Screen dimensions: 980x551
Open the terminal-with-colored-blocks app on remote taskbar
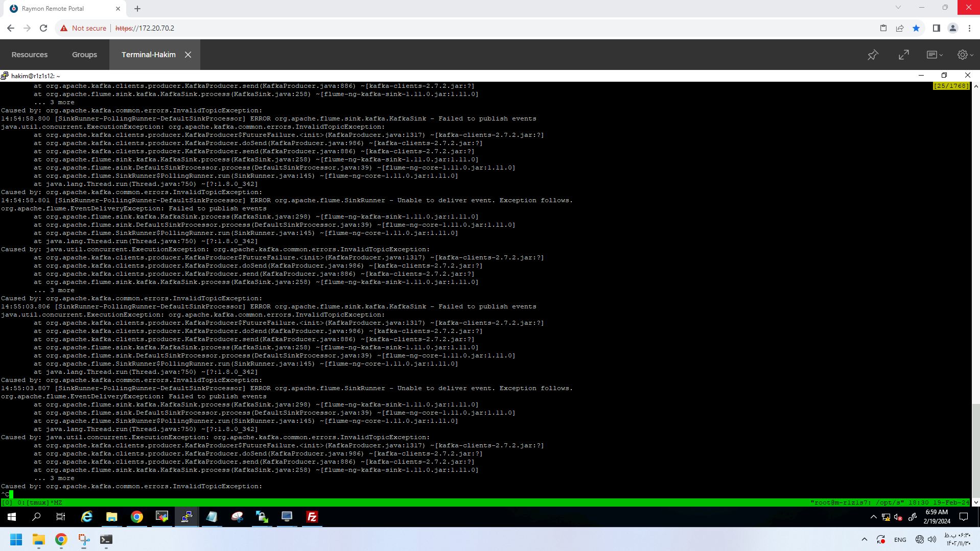click(x=162, y=517)
